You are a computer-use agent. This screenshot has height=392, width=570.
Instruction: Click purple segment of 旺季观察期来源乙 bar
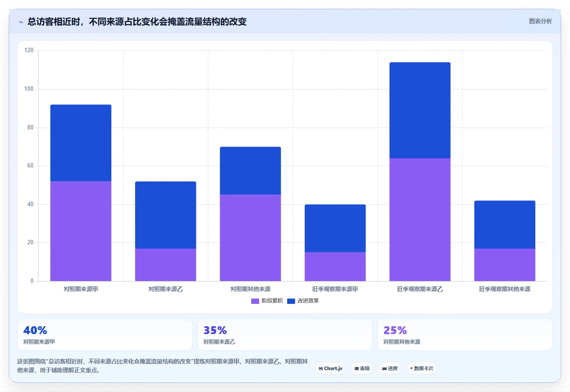pos(420,220)
